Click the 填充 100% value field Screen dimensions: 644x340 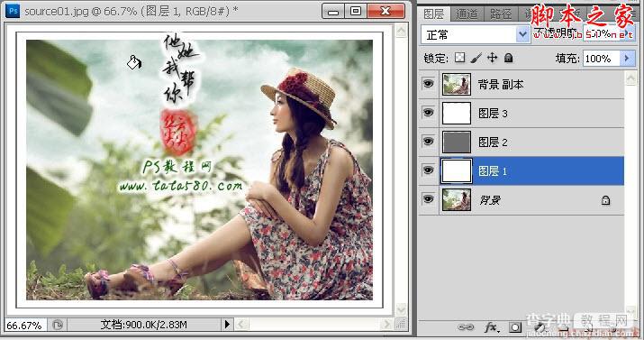tap(601, 59)
